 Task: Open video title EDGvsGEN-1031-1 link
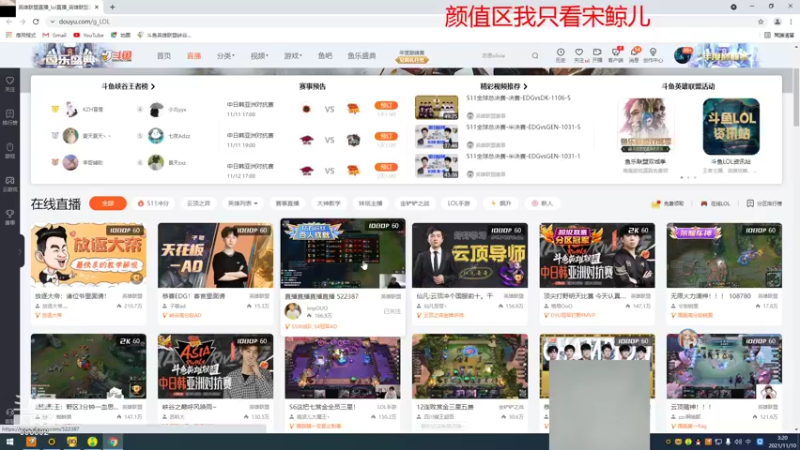523,156
